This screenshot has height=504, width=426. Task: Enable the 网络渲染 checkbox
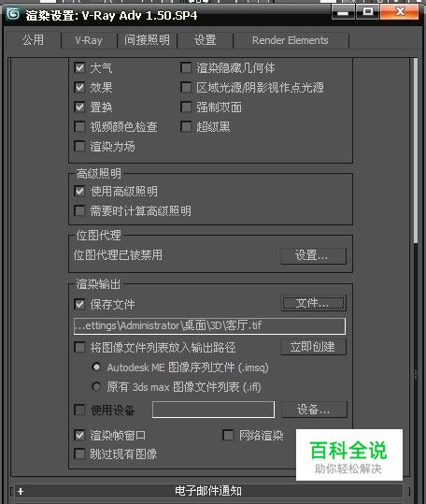tap(228, 435)
